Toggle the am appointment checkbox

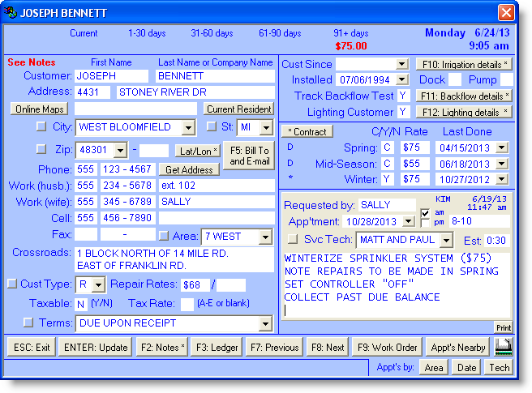click(x=425, y=212)
